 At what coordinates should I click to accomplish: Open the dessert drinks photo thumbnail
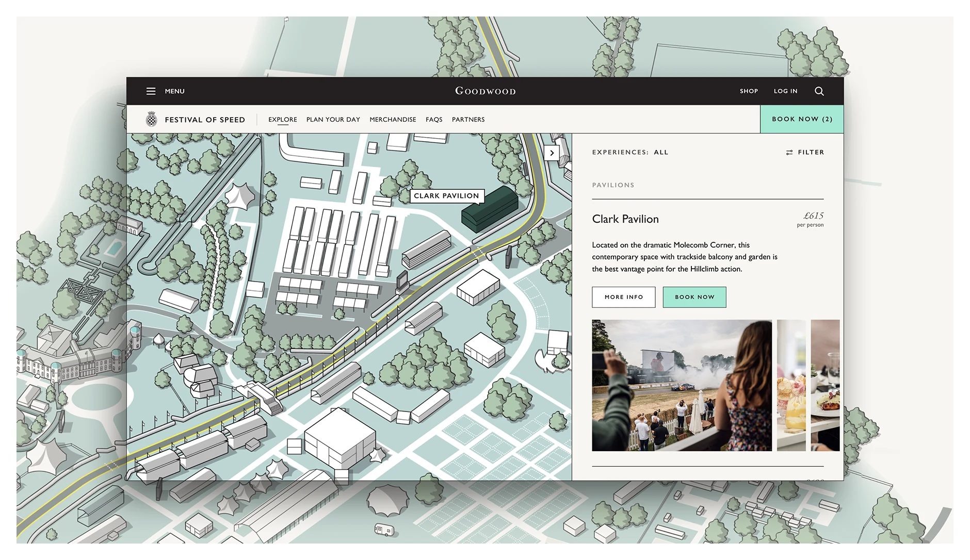[791, 385]
